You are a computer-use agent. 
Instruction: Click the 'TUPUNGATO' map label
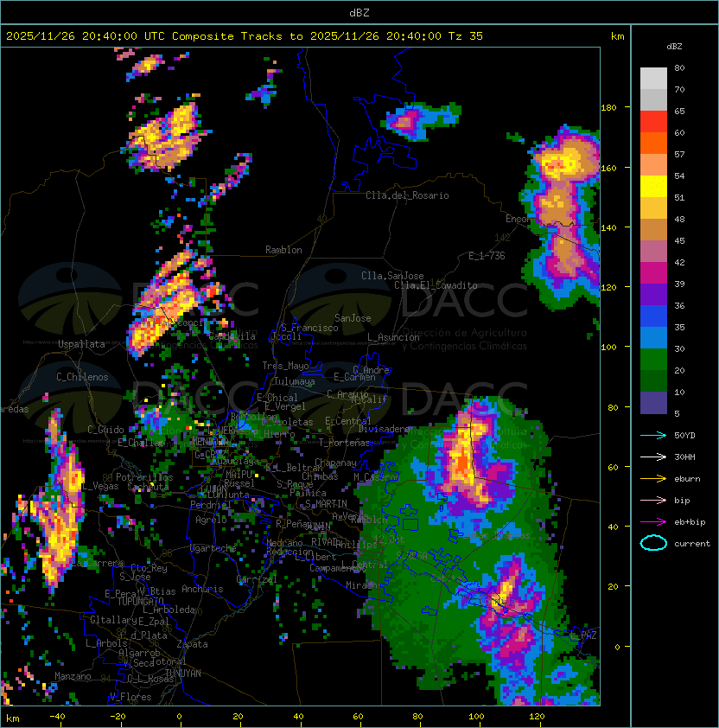[x=140, y=601]
